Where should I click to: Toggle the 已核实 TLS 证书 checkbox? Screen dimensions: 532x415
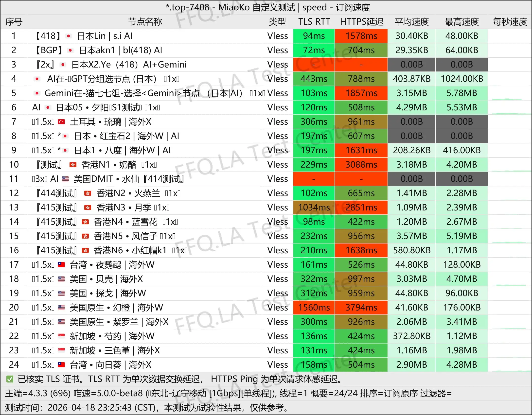pyautogui.click(x=9, y=379)
